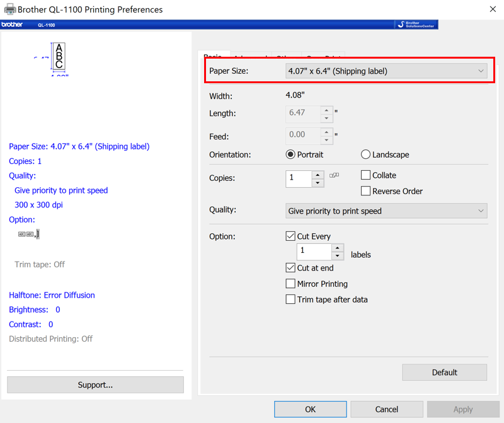Decrease the Feed value with down arrow
Screen dimensions: 504x423
tap(326, 140)
